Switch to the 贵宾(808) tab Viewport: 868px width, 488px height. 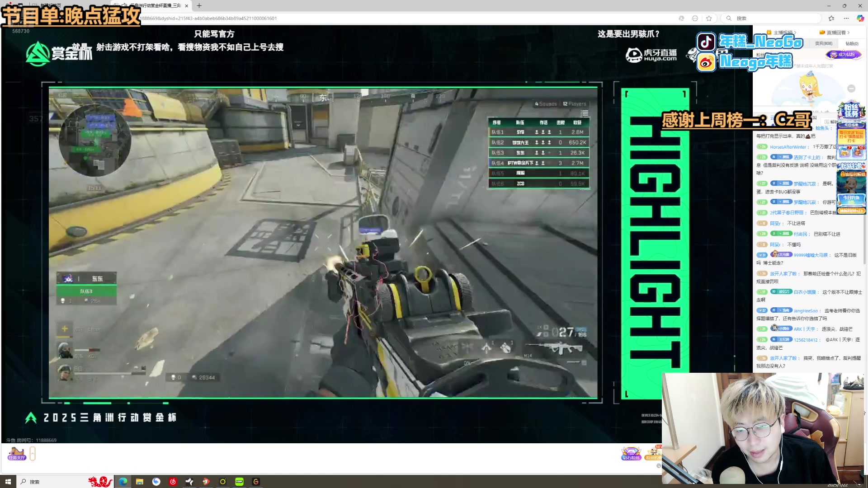pos(823,43)
